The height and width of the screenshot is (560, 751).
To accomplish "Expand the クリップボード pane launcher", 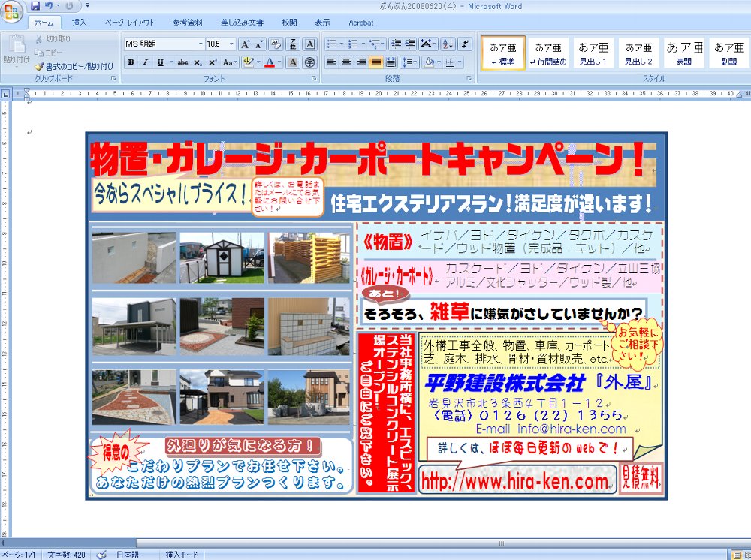I will (x=114, y=79).
